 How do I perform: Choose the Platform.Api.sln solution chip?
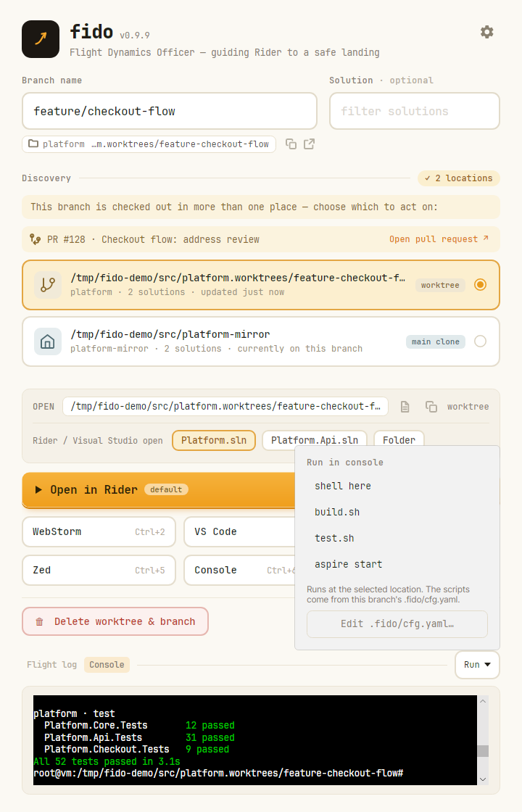tap(315, 440)
